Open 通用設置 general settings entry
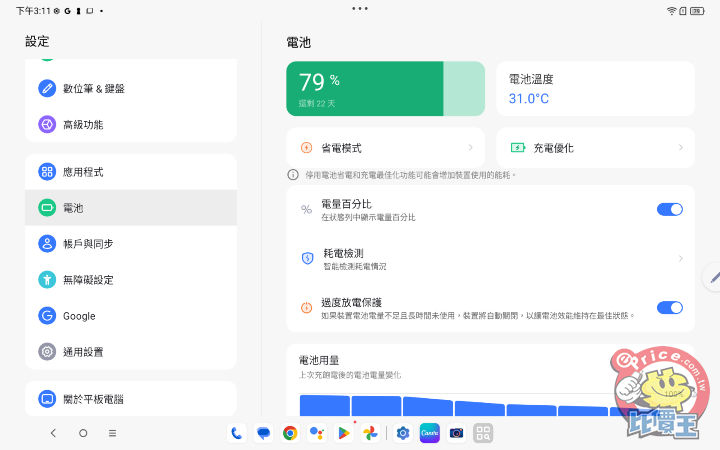Viewport: 720px width, 450px height. click(x=131, y=352)
